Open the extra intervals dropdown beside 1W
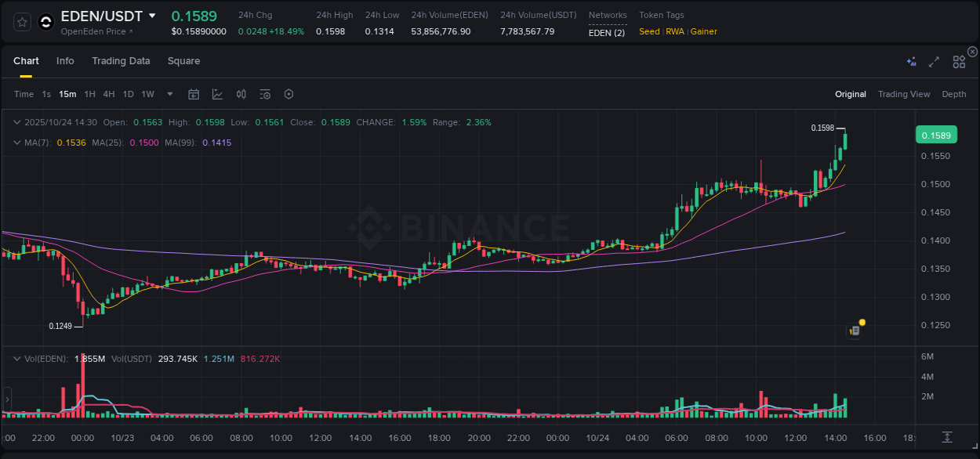 tap(169, 94)
